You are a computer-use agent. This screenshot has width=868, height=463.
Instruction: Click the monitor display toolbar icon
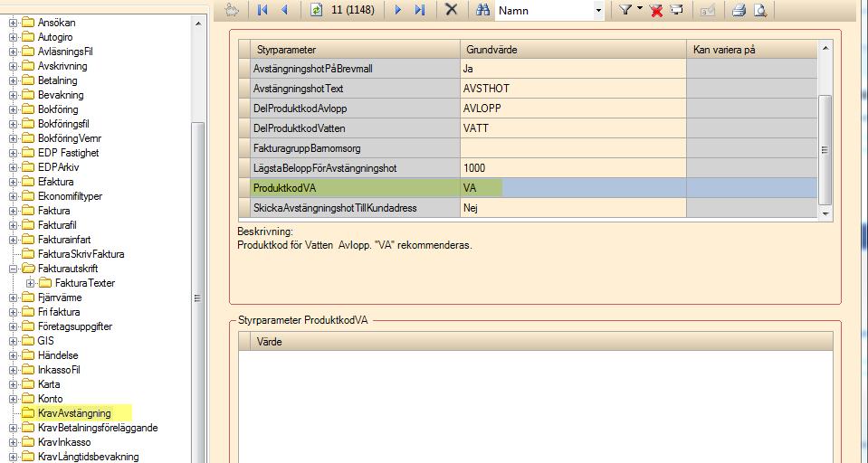click(676, 9)
